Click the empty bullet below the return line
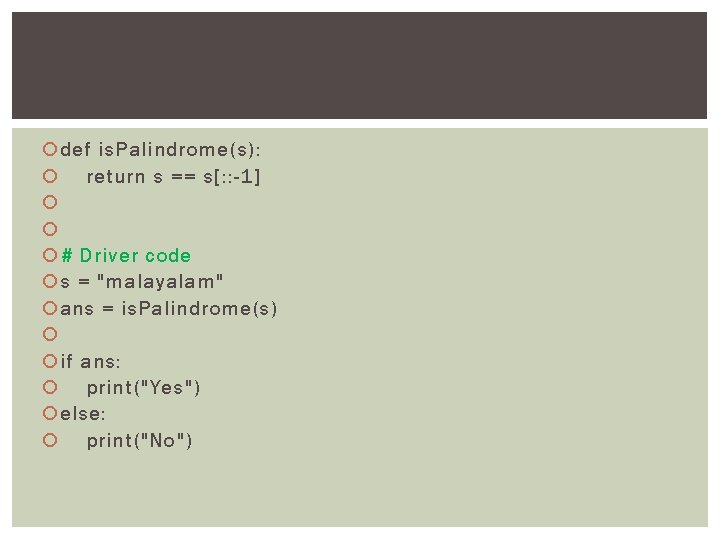Screen dimensions: 720x540 point(50,202)
